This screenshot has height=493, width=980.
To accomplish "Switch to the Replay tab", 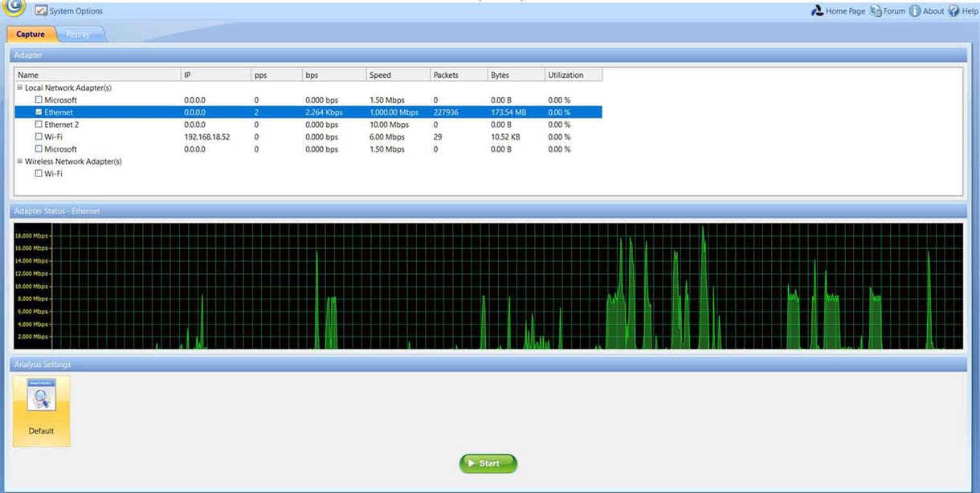I will click(x=78, y=35).
